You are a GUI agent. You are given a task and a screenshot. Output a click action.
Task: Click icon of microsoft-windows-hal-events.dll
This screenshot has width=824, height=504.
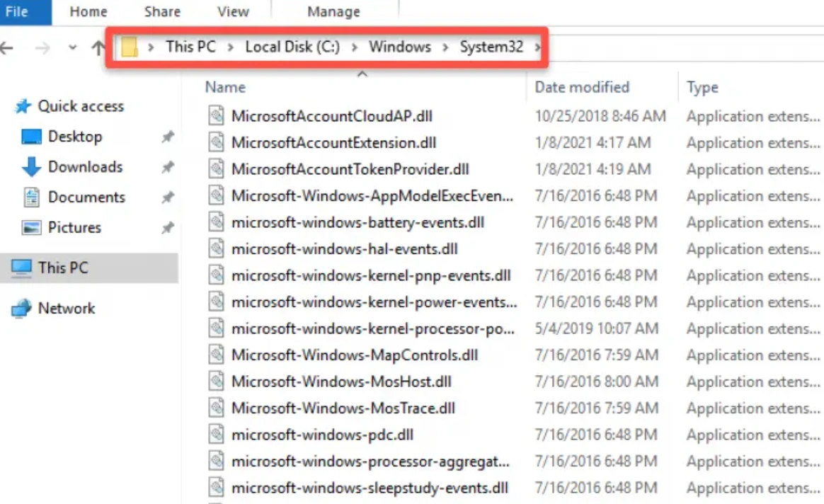point(216,248)
